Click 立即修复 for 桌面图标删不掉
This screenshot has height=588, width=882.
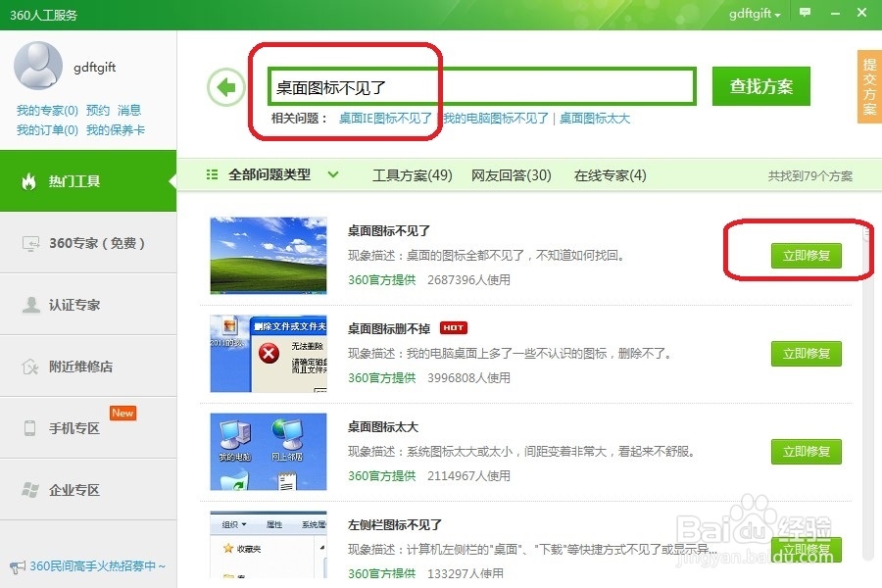pyautogui.click(x=807, y=354)
